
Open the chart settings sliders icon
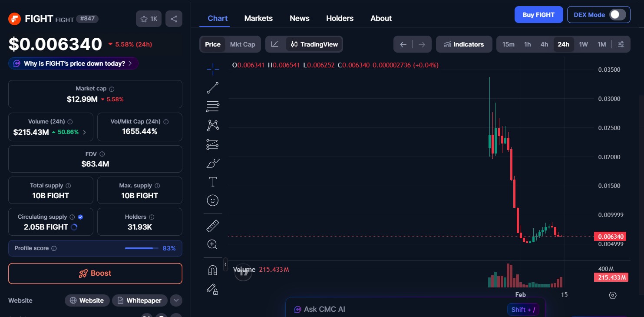pos(621,44)
